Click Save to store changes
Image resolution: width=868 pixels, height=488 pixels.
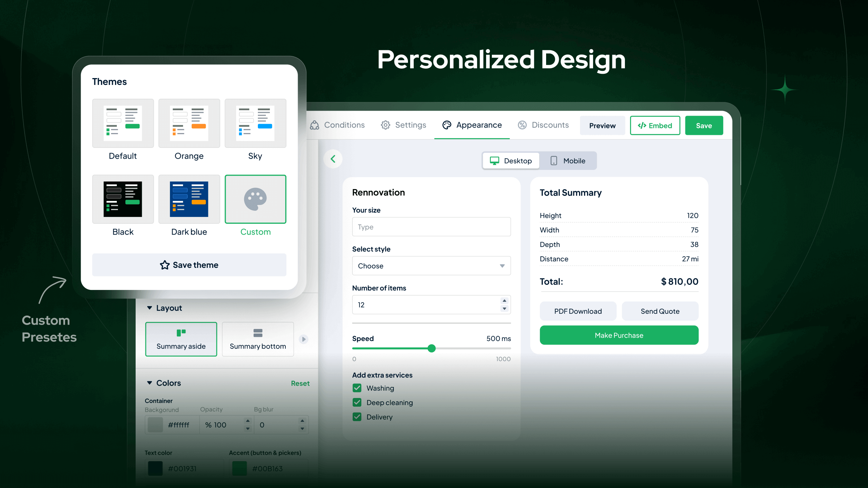(704, 125)
